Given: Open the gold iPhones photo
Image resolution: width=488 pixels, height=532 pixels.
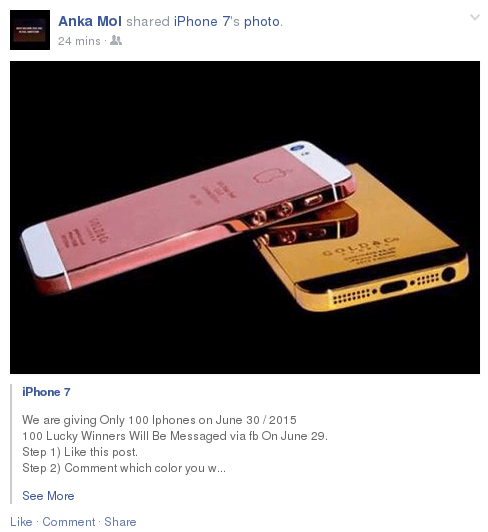Looking at the screenshot, I should tap(245, 217).
